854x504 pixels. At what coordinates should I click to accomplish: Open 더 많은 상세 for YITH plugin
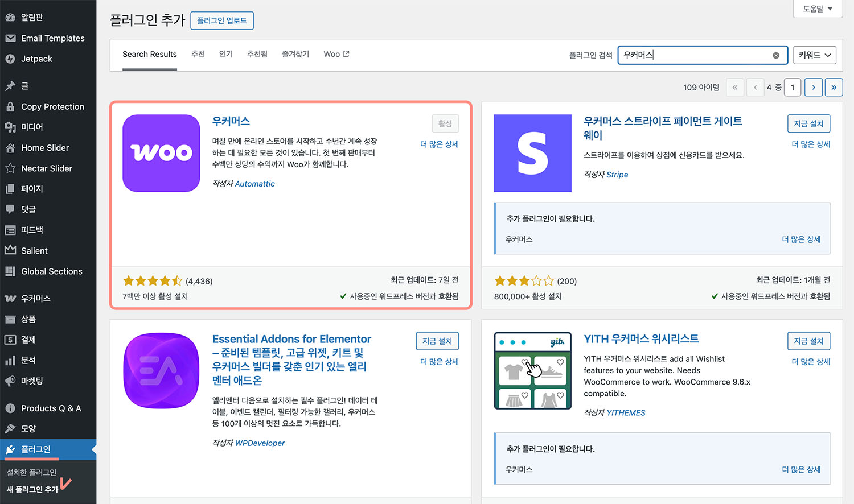[x=811, y=362]
